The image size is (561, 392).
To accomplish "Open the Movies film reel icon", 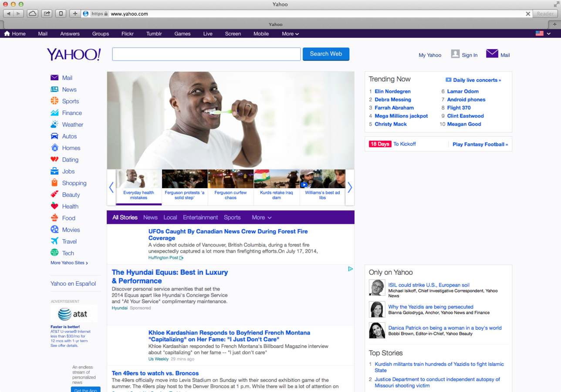I will pos(54,230).
